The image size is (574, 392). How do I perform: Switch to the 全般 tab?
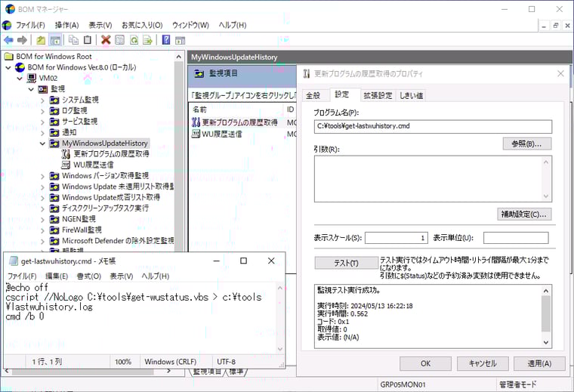point(313,95)
